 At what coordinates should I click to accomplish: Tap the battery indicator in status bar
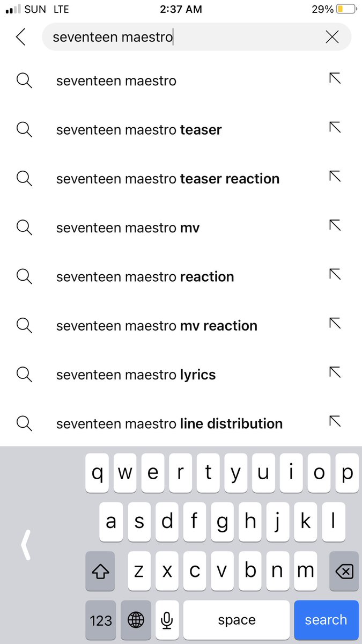click(346, 9)
